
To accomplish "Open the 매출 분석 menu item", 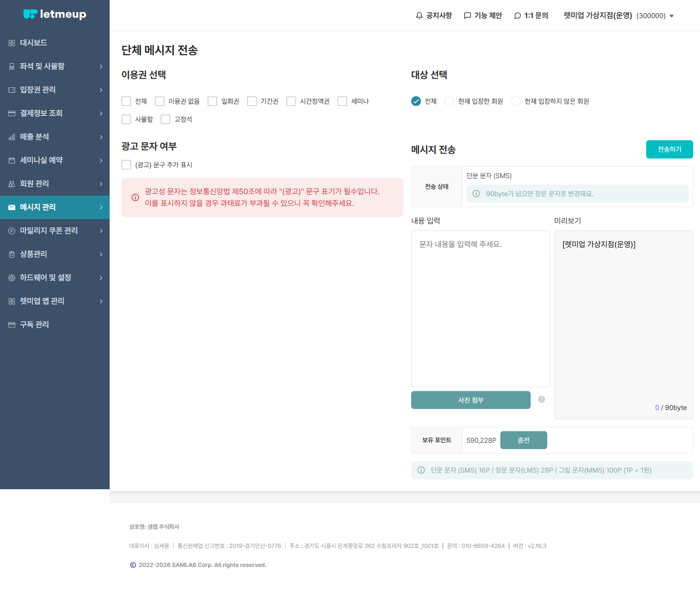I will point(55,137).
